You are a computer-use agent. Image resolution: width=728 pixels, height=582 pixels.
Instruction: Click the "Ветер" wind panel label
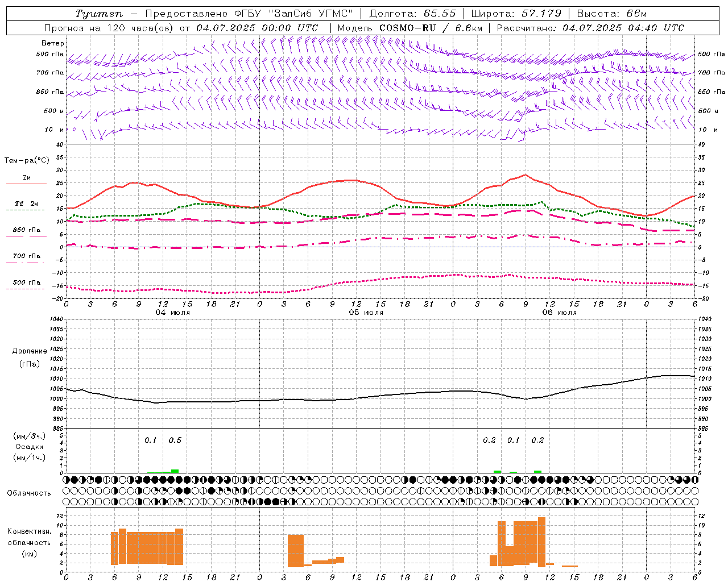[x=53, y=43]
